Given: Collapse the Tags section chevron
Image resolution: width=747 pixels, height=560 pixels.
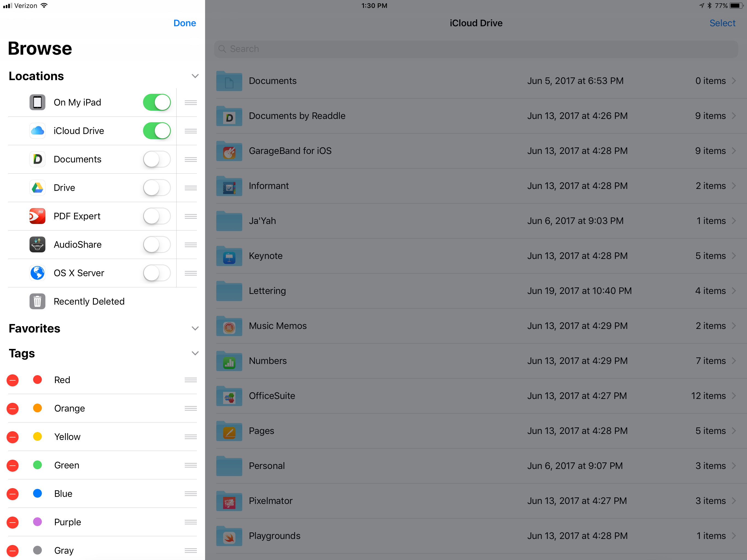Looking at the screenshot, I should 195,353.
